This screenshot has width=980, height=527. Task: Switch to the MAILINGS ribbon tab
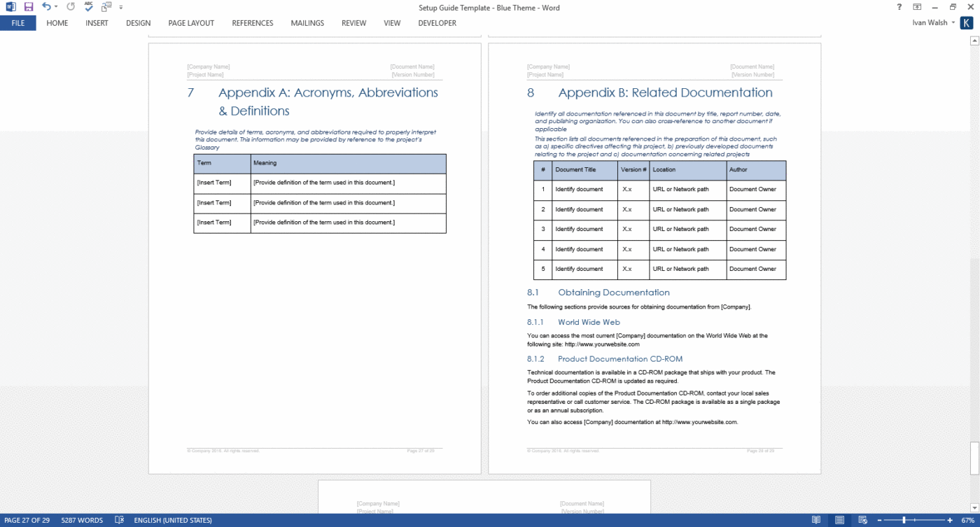click(307, 22)
